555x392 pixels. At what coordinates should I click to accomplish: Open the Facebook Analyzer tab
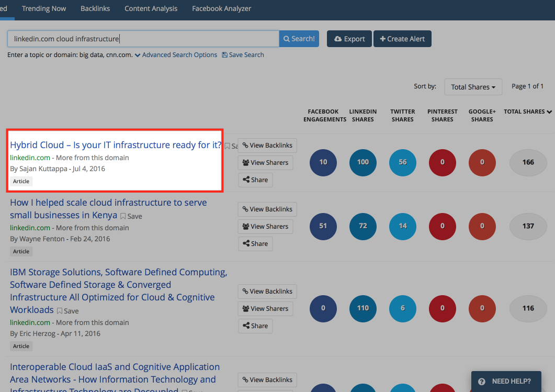222,8
